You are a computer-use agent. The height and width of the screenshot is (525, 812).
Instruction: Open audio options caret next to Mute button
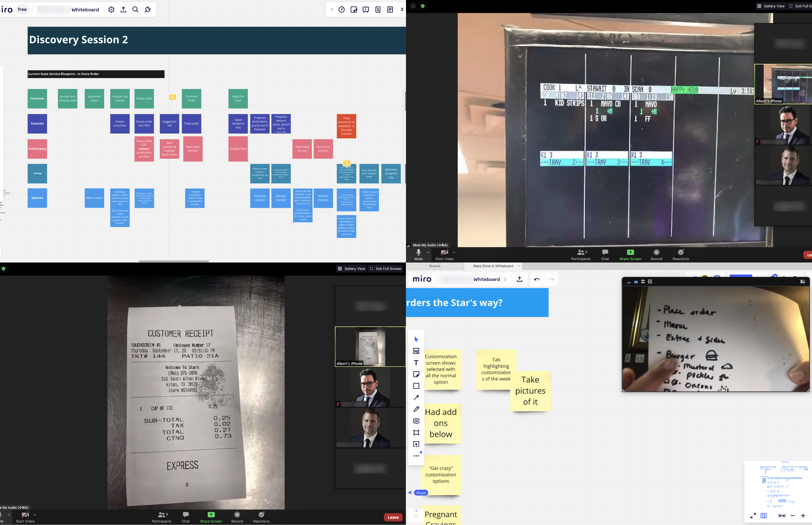(428, 253)
